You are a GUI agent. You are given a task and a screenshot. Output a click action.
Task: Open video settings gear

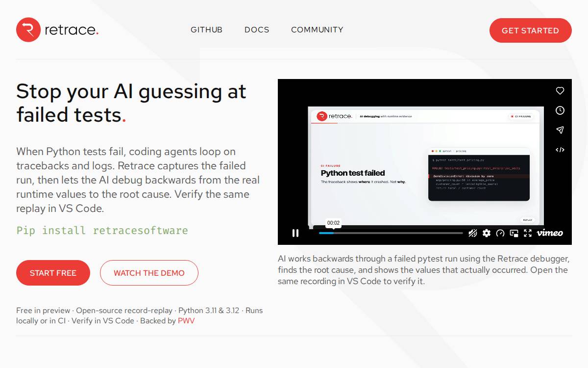pyautogui.click(x=487, y=233)
